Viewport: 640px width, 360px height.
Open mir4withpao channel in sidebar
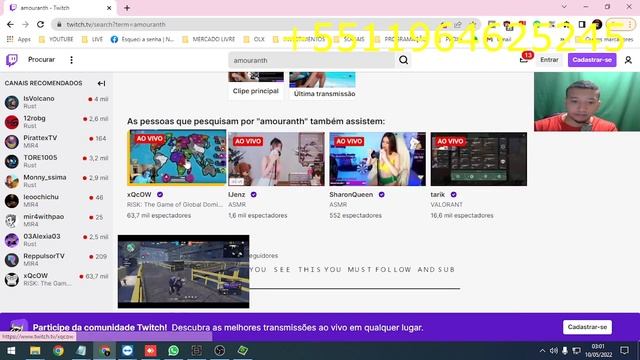click(56, 220)
